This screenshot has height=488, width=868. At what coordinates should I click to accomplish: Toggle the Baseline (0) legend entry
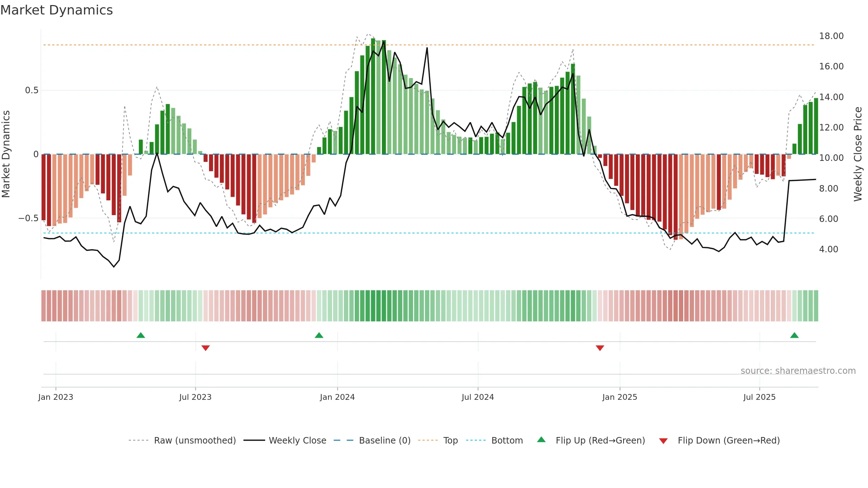372,440
